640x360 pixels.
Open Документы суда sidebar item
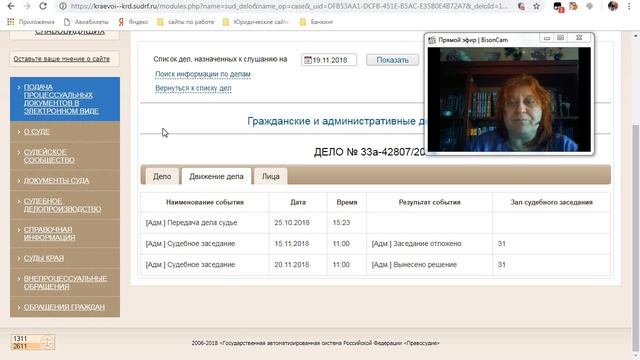tap(65, 180)
